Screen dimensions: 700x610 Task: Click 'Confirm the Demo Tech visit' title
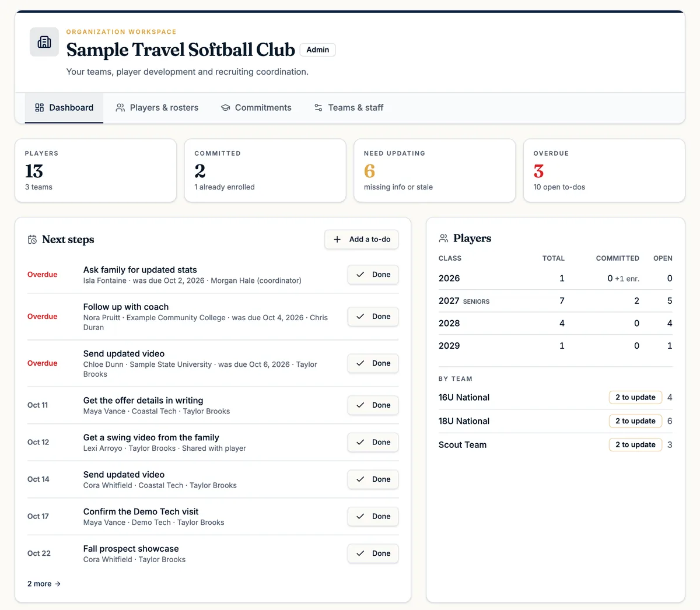(x=141, y=511)
